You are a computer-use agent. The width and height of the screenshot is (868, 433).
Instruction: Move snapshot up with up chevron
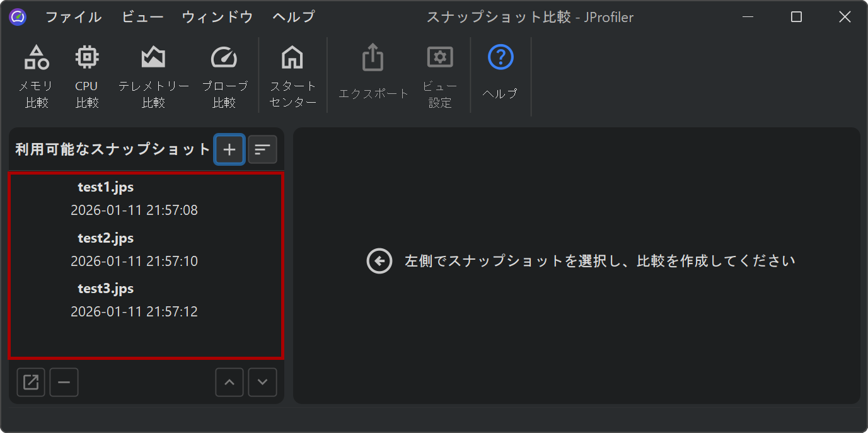[x=229, y=383]
